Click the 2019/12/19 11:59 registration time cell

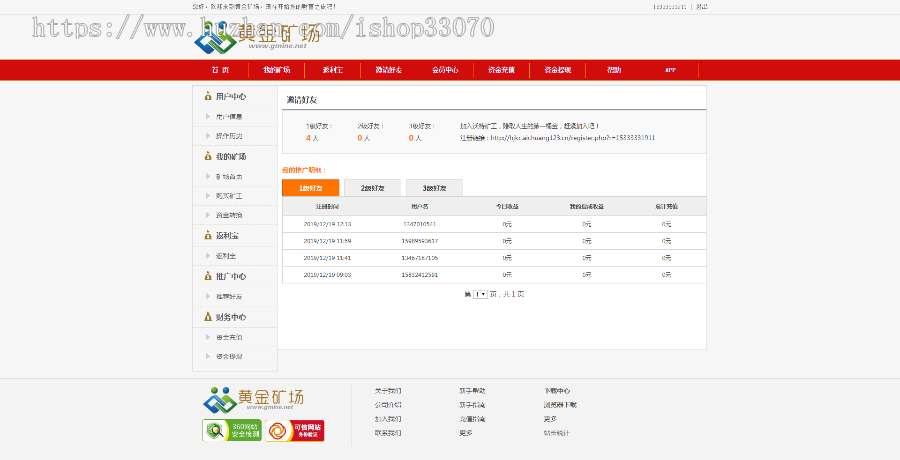pyautogui.click(x=327, y=241)
